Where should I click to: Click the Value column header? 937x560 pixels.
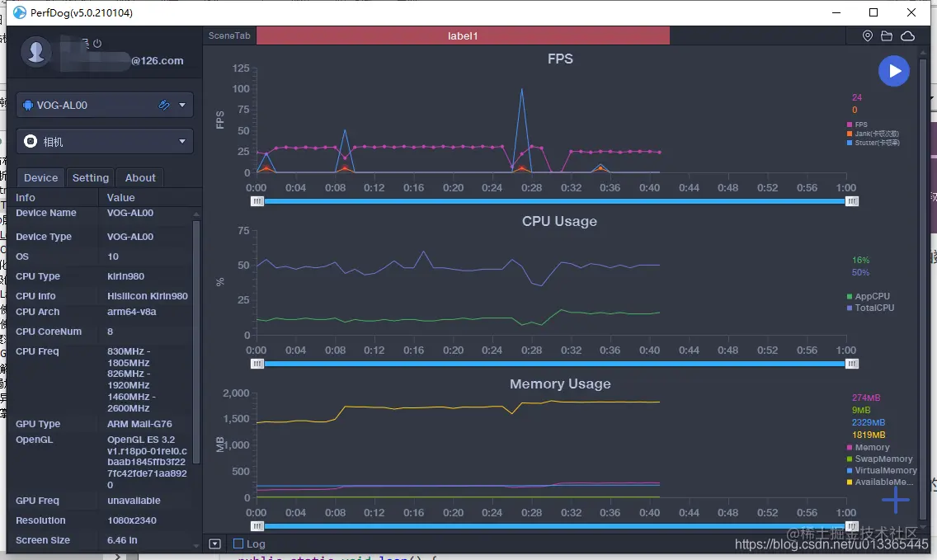tap(120, 197)
